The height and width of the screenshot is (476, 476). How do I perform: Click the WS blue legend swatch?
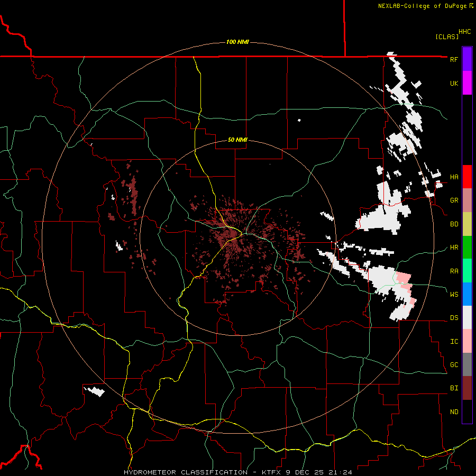pyautogui.click(x=467, y=294)
